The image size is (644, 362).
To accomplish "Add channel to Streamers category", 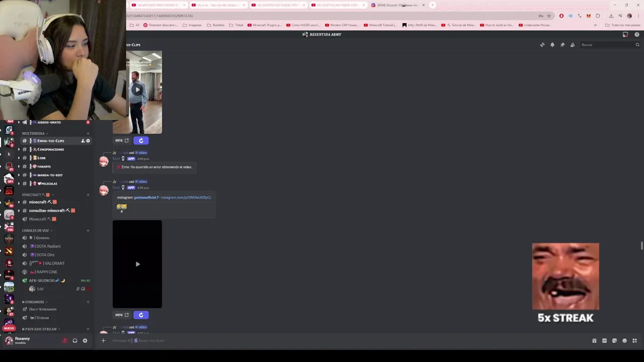I will coord(88,302).
